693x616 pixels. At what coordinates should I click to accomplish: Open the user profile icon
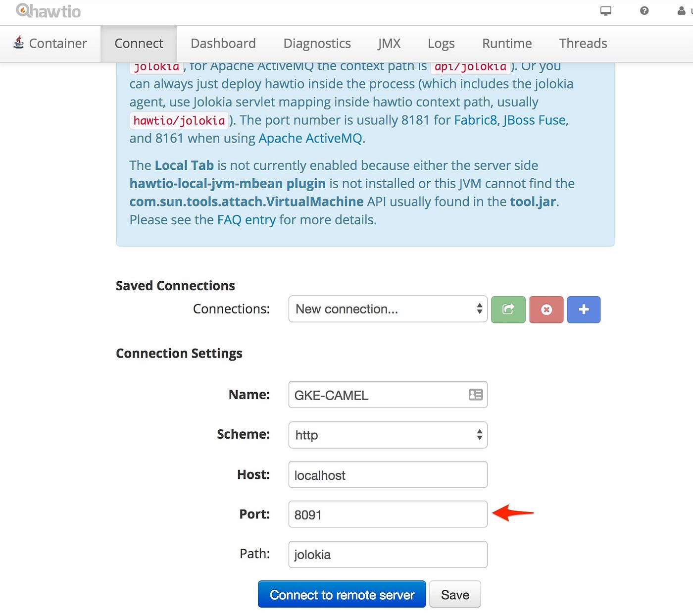(x=682, y=10)
